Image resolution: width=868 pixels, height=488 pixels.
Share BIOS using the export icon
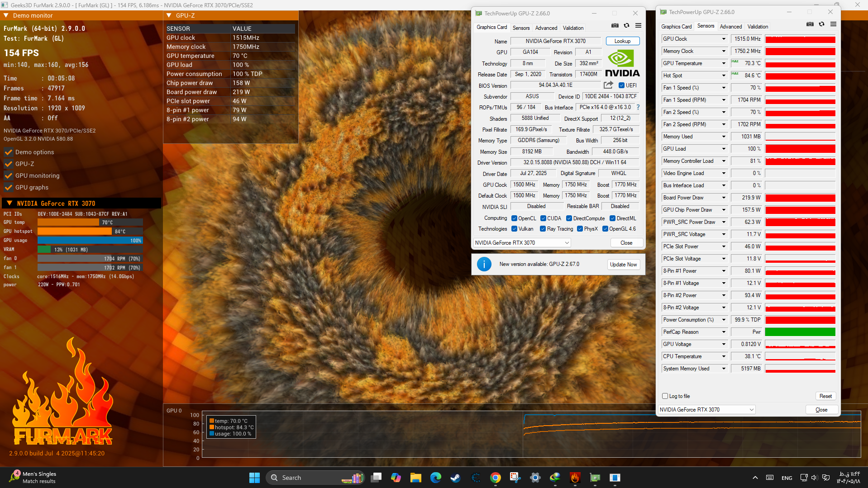pyautogui.click(x=608, y=85)
